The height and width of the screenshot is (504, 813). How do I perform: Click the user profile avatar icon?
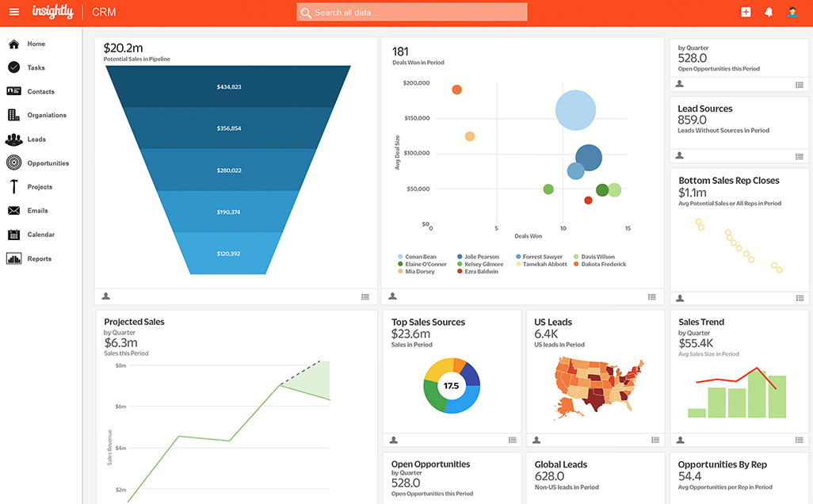point(792,12)
